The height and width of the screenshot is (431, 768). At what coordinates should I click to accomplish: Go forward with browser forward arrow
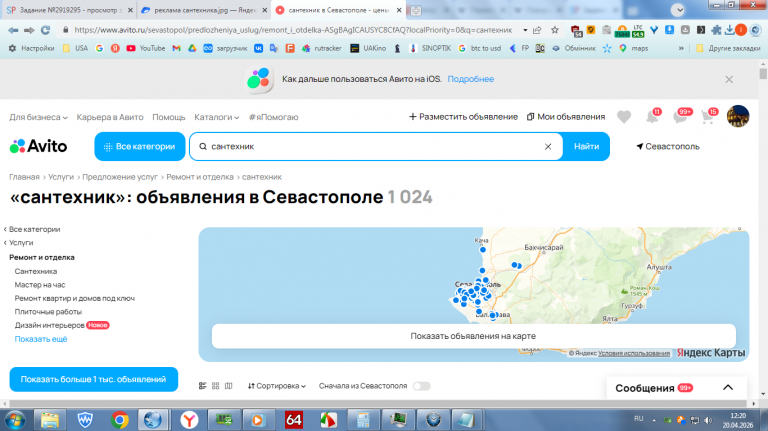29,30
